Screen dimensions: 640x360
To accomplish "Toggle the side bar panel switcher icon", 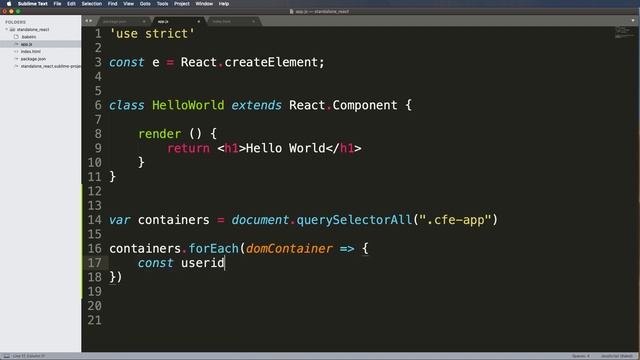I will [x=7, y=356].
